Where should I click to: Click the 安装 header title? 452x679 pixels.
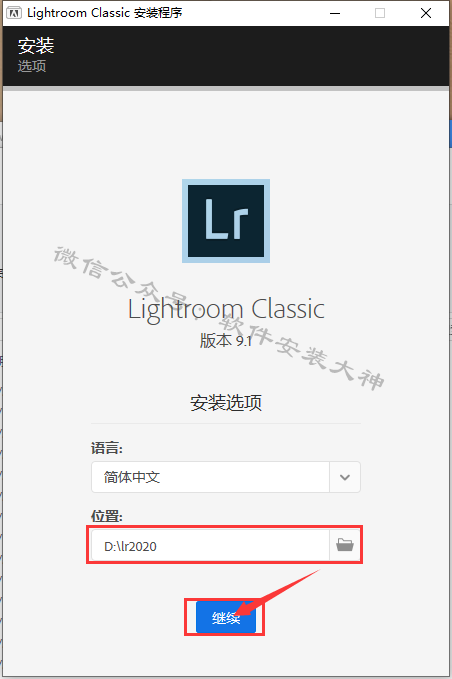tap(36, 45)
